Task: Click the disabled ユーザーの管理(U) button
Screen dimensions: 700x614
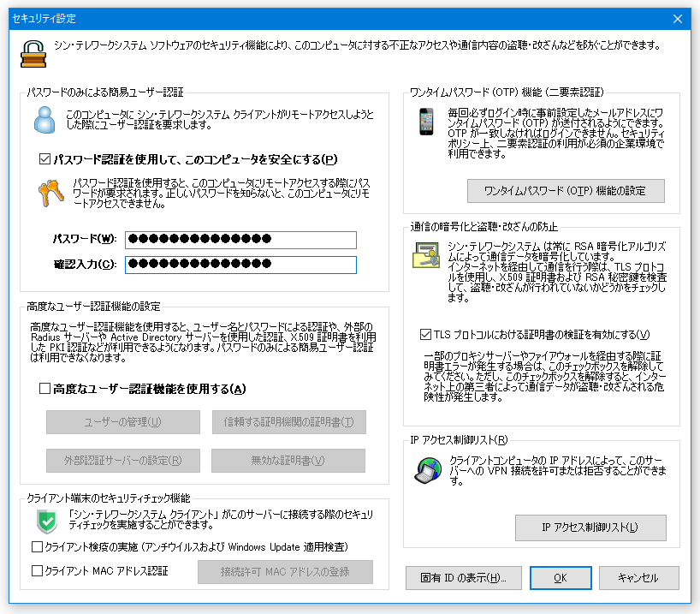Action: coord(122,422)
